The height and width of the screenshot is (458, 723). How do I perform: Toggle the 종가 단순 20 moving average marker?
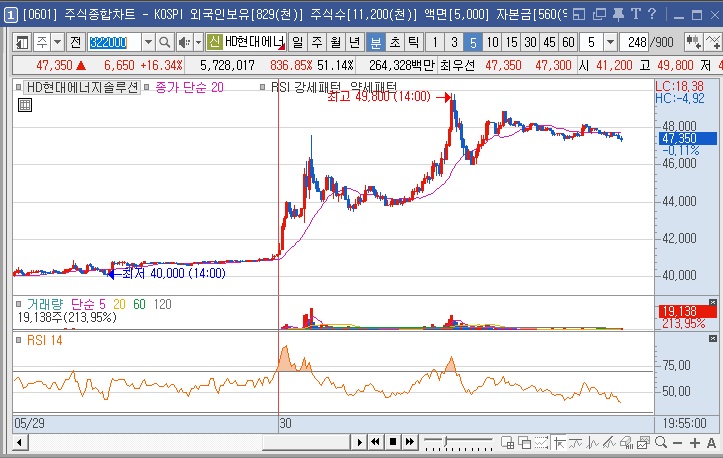(x=147, y=87)
